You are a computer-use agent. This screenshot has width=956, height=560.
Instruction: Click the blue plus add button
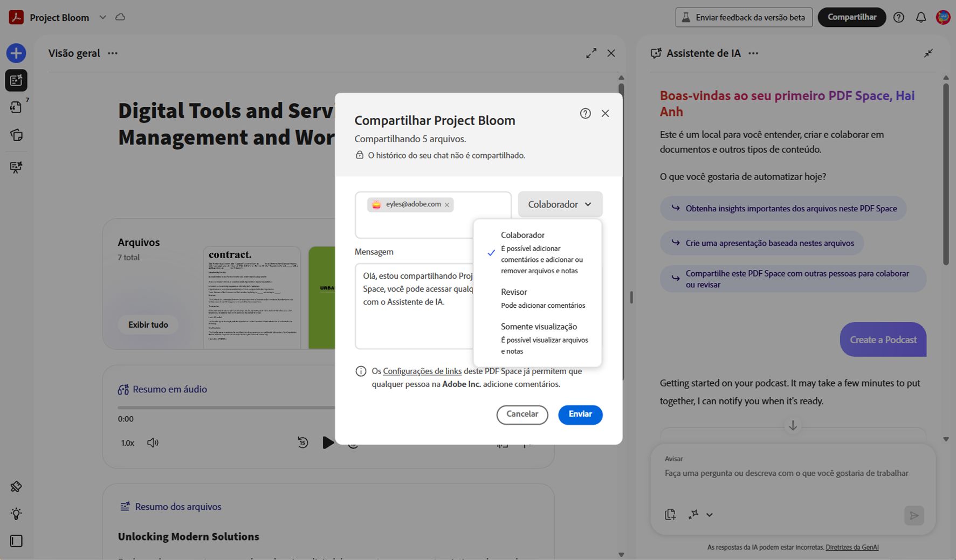[16, 53]
